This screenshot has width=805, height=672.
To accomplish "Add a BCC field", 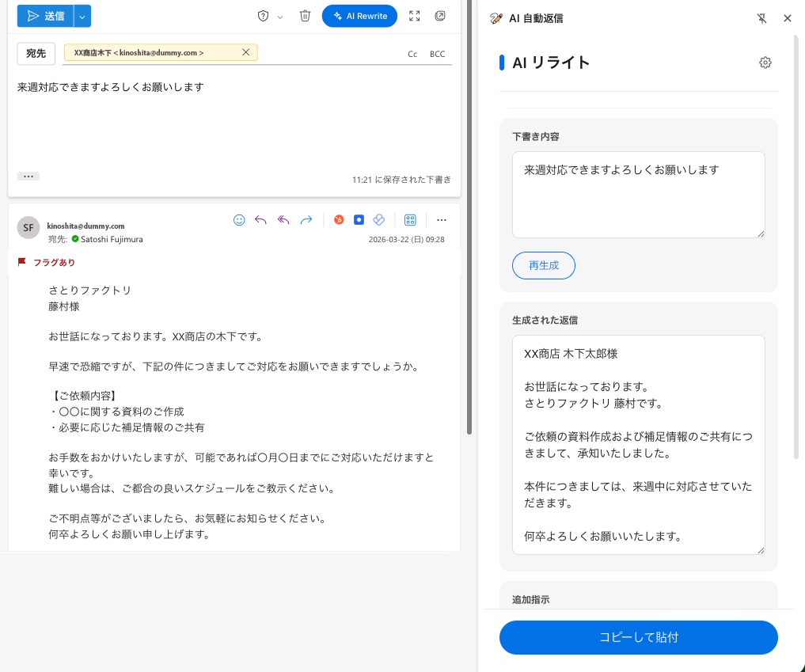I will coord(438,54).
